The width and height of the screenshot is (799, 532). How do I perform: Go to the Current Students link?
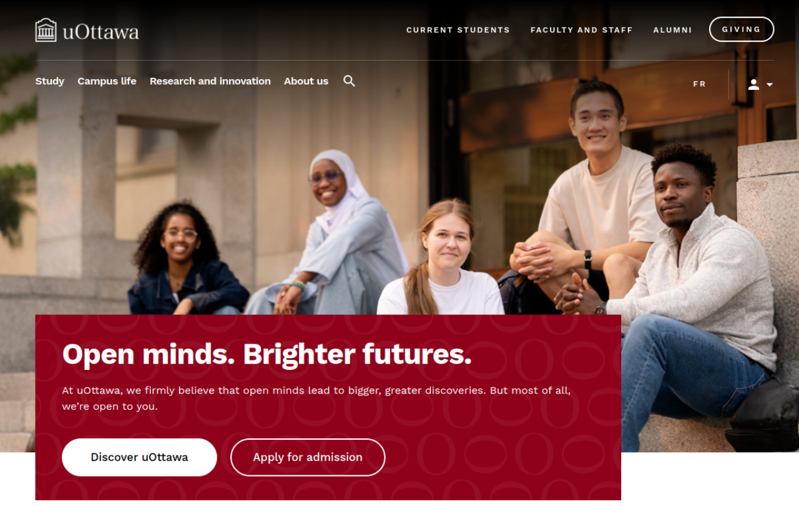[458, 30]
